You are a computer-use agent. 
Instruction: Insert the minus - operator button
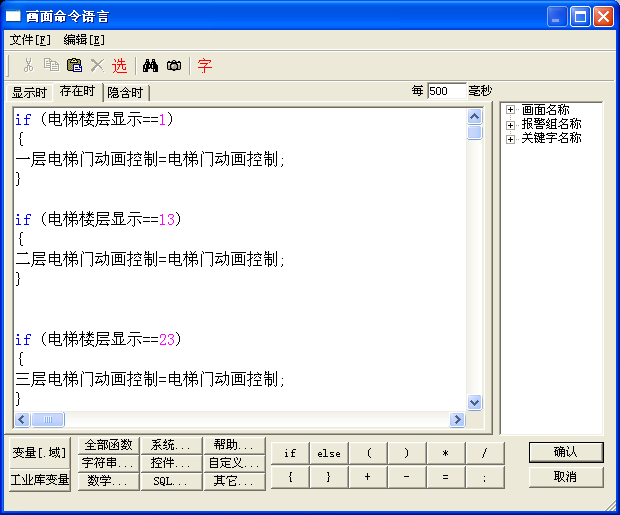406,477
